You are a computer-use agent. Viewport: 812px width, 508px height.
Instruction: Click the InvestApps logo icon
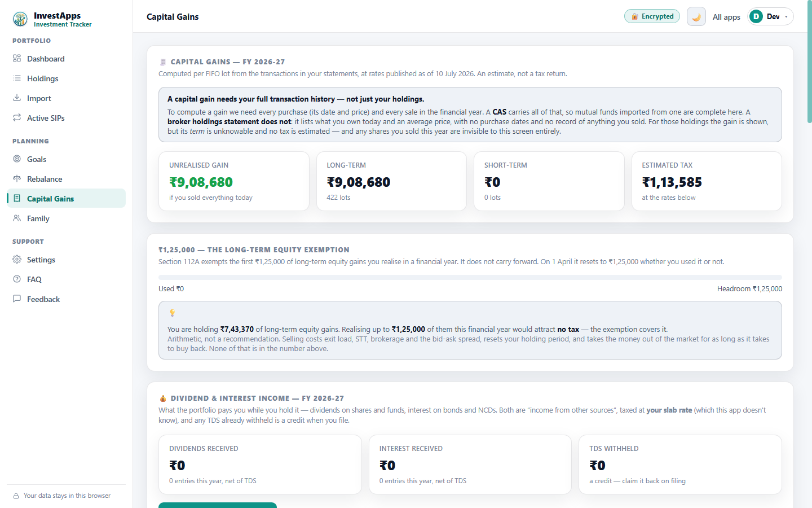(20, 19)
